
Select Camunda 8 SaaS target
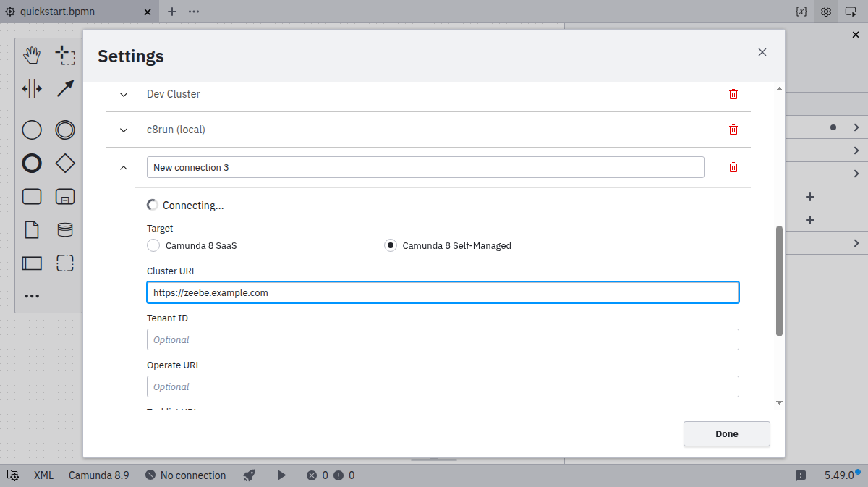pyautogui.click(x=153, y=245)
